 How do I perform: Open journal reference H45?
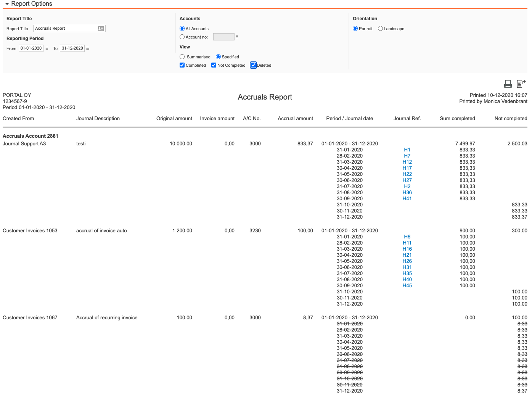[x=407, y=286]
